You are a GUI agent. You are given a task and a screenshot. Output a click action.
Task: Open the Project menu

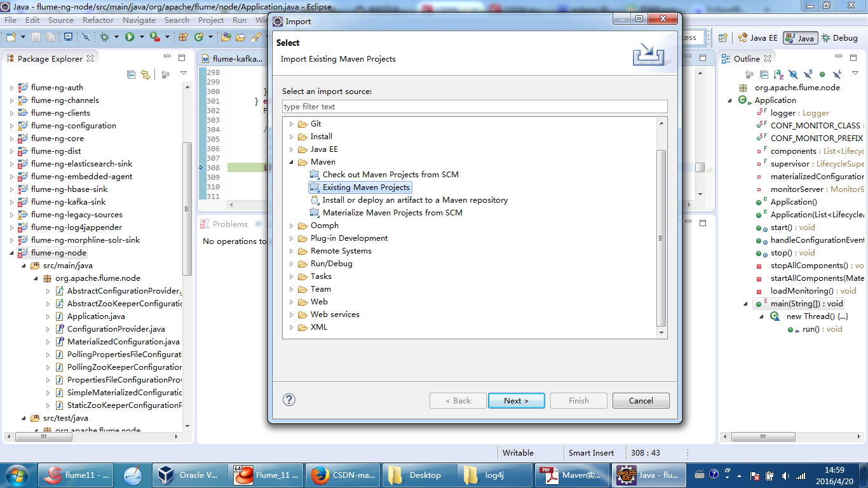pyautogui.click(x=211, y=20)
